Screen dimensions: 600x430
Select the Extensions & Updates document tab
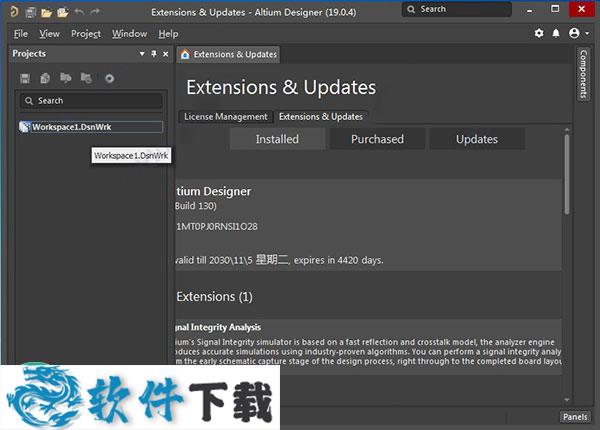(228, 54)
